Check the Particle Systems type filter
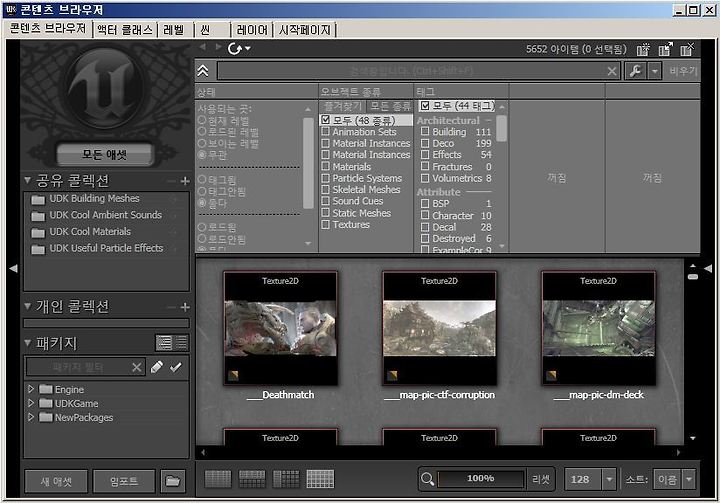 click(x=326, y=178)
